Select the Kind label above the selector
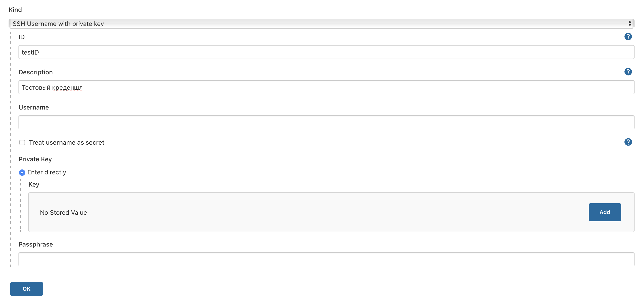 coord(15,10)
